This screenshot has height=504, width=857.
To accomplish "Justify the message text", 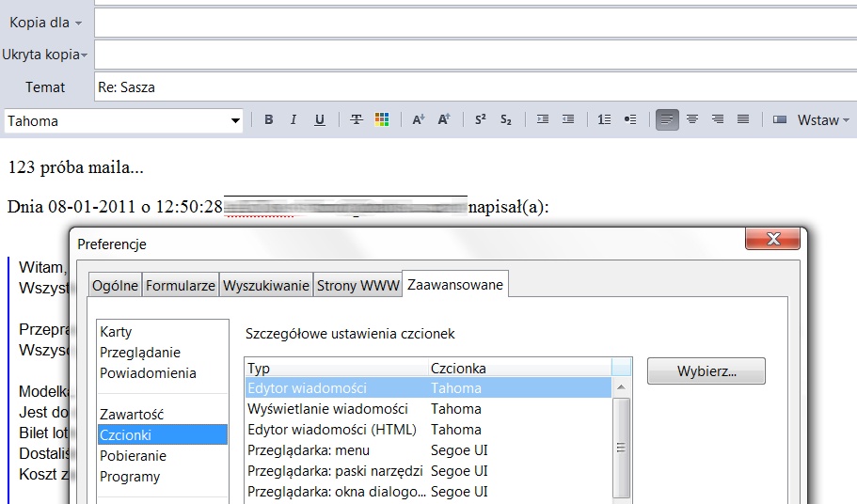I will (x=743, y=120).
